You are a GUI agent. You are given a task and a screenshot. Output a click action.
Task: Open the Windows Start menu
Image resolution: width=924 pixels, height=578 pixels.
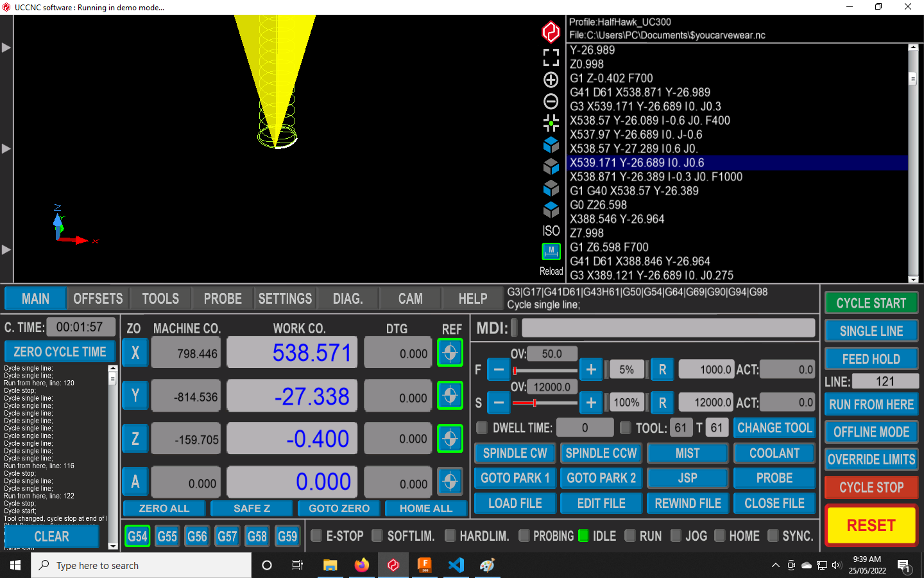click(15, 565)
